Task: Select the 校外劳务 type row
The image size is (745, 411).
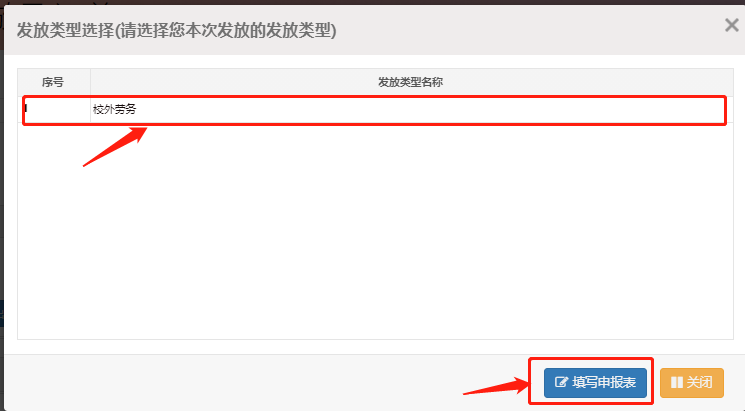Action: coord(375,109)
